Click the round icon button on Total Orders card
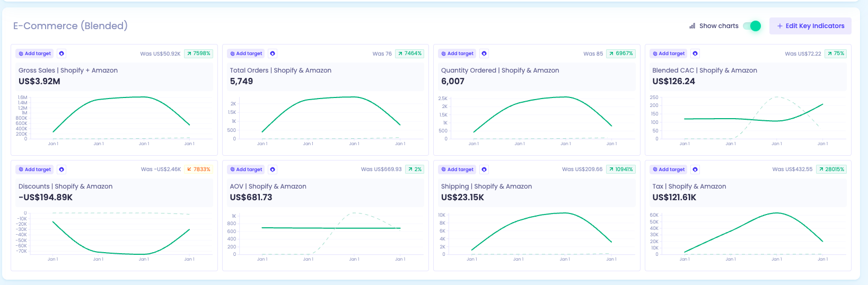The width and height of the screenshot is (868, 285). pyautogui.click(x=273, y=54)
